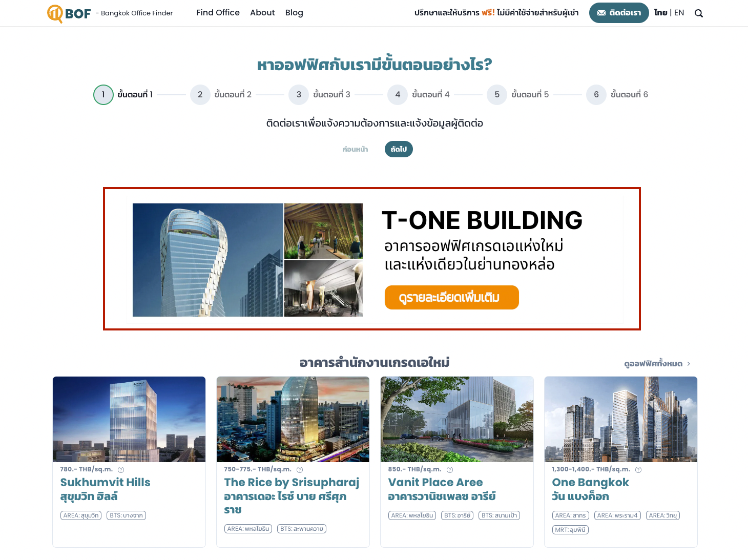Click price info icon on One Bangkok
This screenshot has width=748, height=560.
638,469
